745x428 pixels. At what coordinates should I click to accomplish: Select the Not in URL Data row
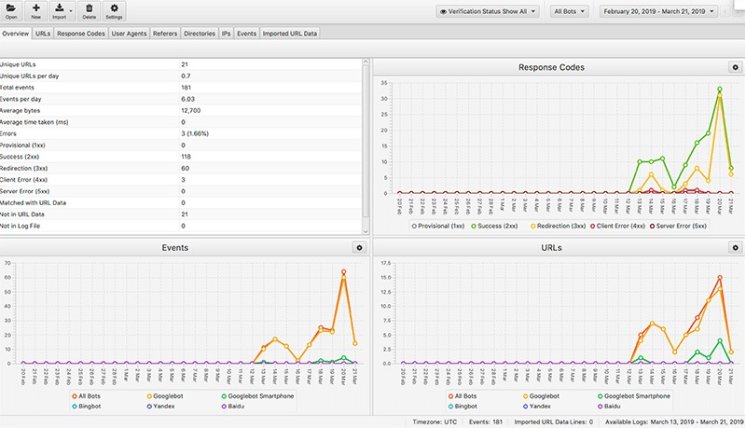(x=181, y=215)
